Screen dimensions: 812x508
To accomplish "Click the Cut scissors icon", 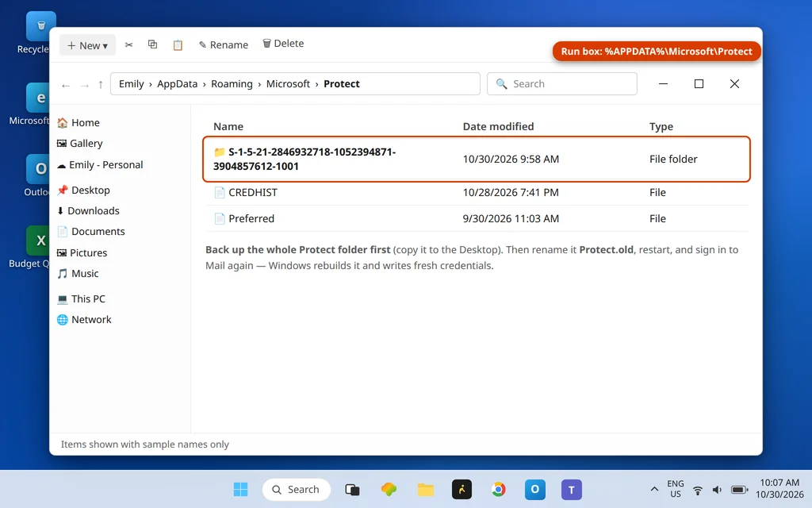I will 129,45.
